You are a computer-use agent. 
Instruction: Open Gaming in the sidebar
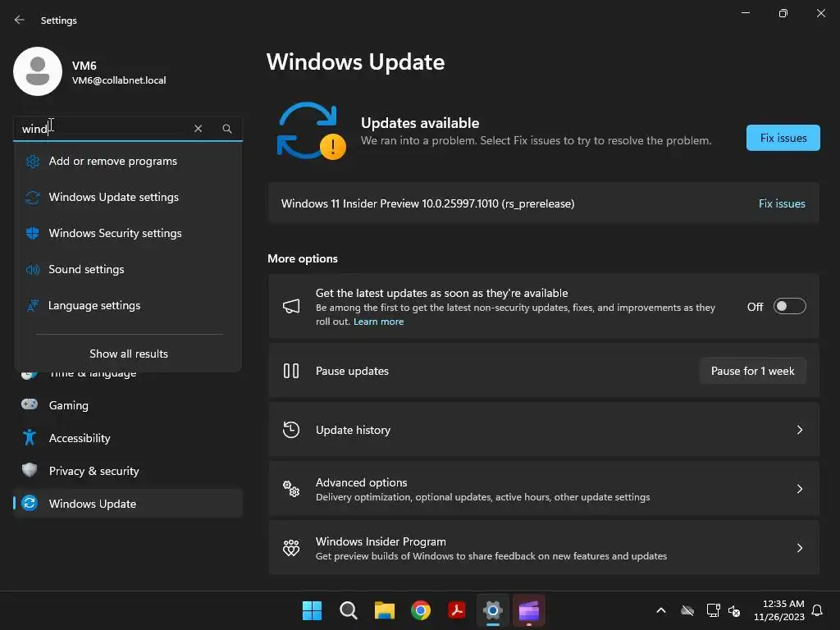tap(128, 405)
